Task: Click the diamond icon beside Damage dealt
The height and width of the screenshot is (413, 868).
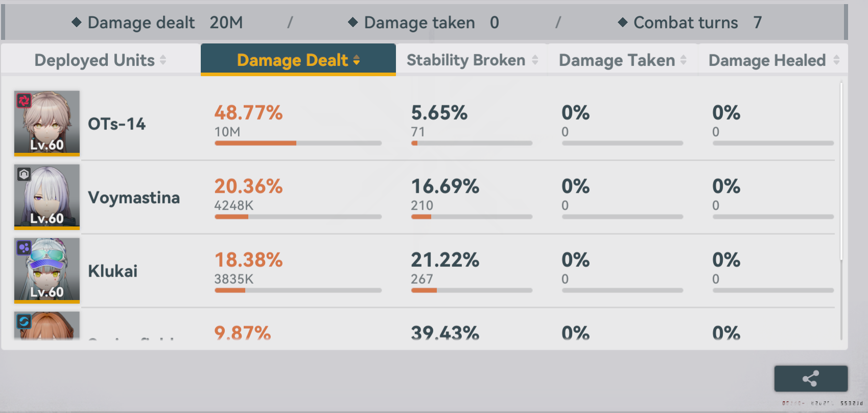Action: (x=77, y=22)
